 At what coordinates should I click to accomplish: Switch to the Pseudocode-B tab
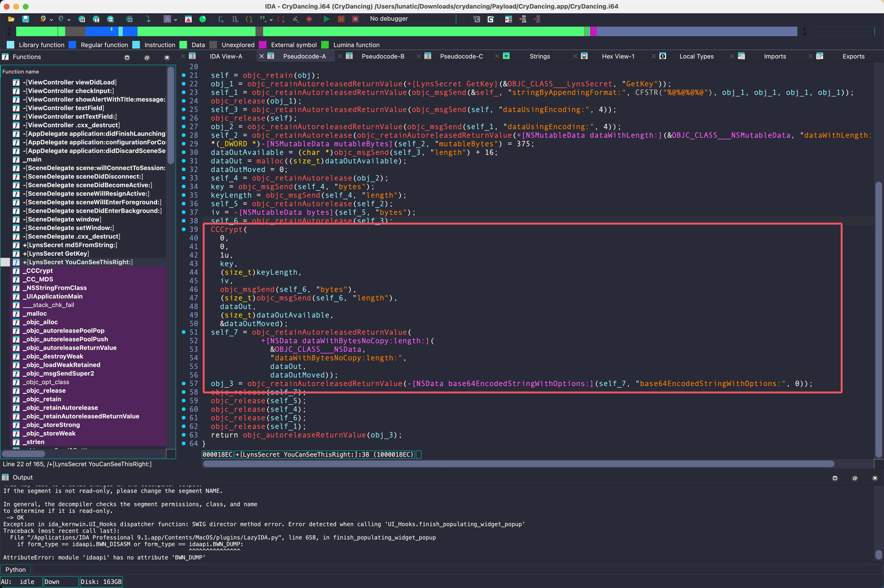coord(383,56)
